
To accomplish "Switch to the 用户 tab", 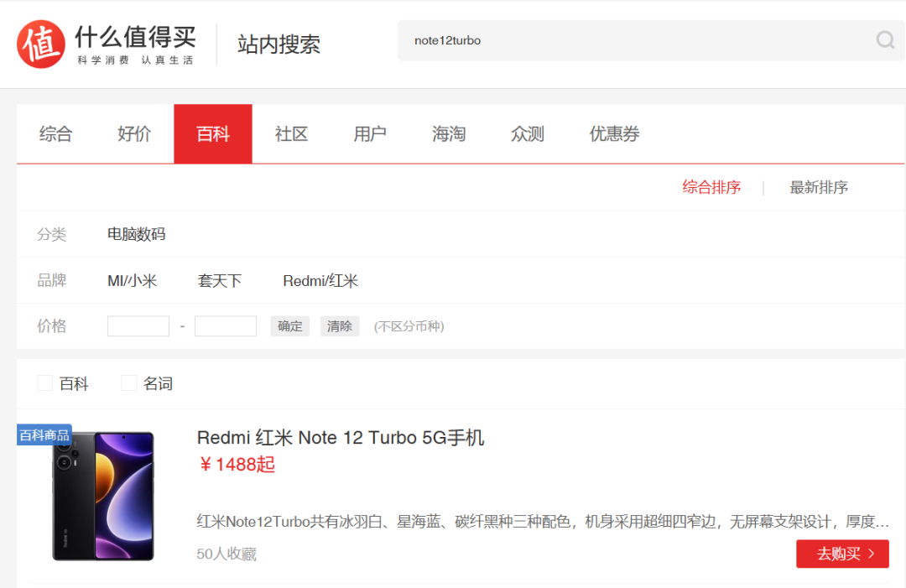I will pyautogui.click(x=370, y=134).
